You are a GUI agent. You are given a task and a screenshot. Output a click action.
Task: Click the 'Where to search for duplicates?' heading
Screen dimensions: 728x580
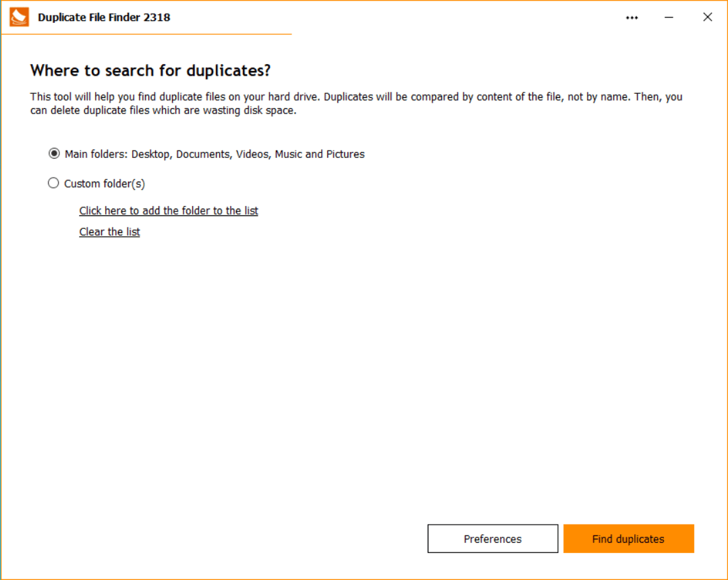point(150,71)
